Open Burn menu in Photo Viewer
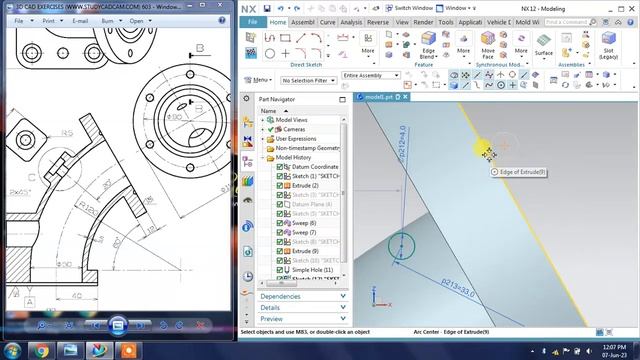The image size is (640, 360). point(111,20)
